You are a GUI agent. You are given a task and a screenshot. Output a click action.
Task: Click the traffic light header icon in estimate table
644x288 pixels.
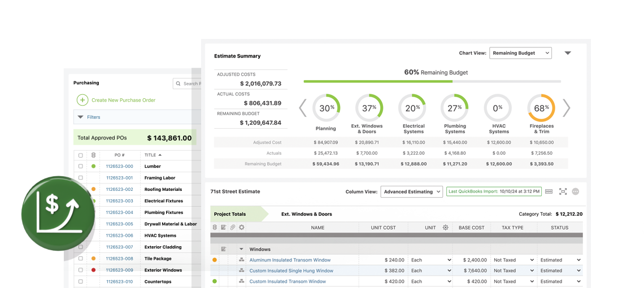pos(215,227)
